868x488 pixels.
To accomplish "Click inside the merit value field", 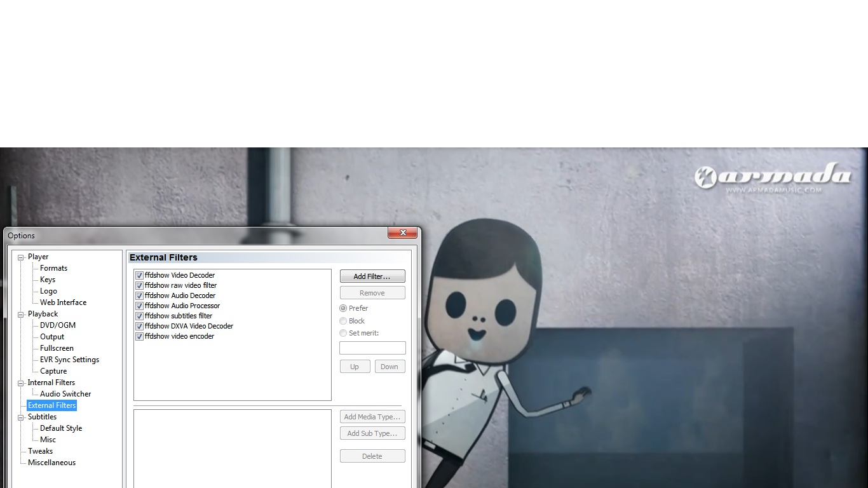I will click(372, 348).
